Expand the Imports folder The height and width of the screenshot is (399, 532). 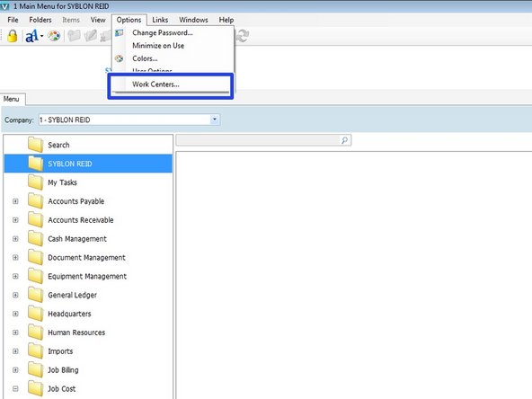(x=15, y=351)
